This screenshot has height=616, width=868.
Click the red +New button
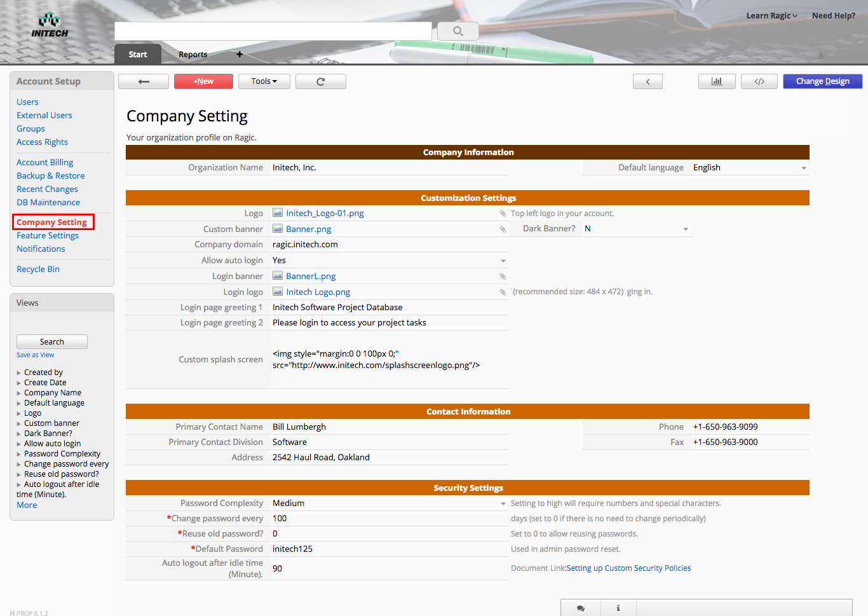tap(203, 81)
